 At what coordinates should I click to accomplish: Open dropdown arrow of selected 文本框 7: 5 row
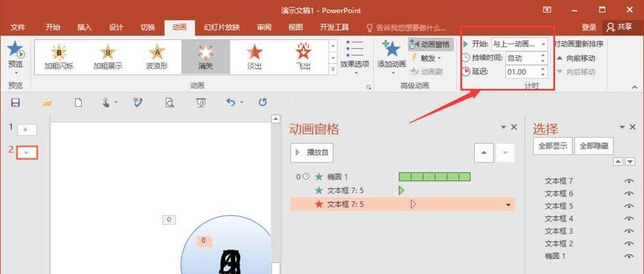click(x=508, y=205)
